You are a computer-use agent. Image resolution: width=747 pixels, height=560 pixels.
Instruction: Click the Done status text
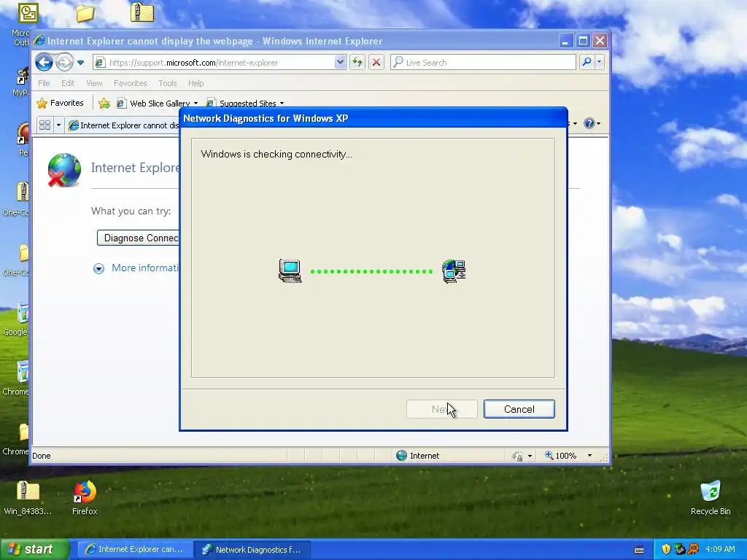(42, 456)
